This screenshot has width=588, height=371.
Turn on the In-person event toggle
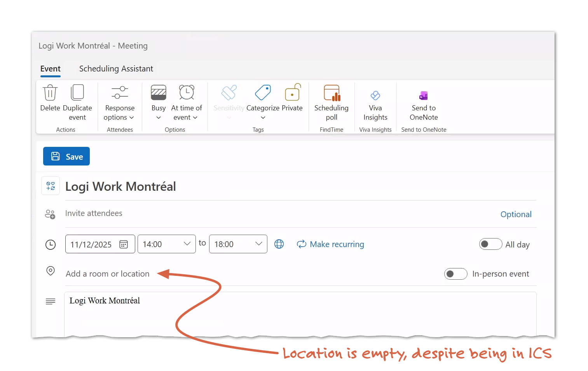click(455, 274)
